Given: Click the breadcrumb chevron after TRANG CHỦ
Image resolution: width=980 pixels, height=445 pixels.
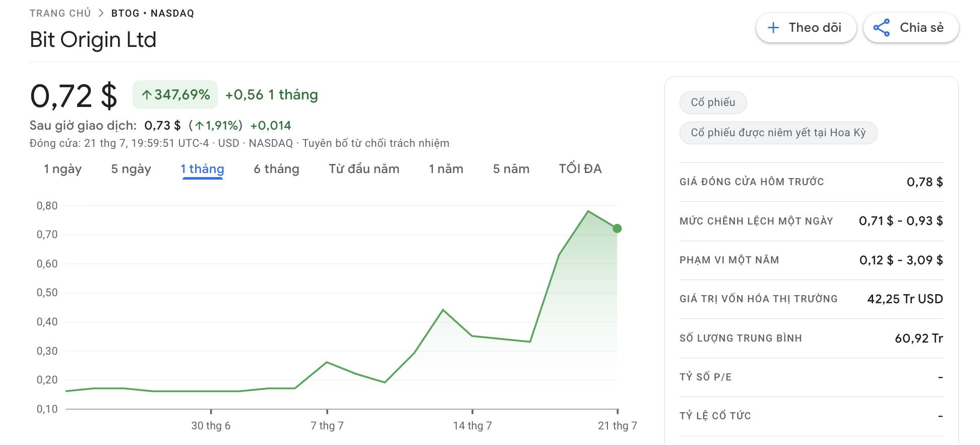Looking at the screenshot, I should (101, 13).
